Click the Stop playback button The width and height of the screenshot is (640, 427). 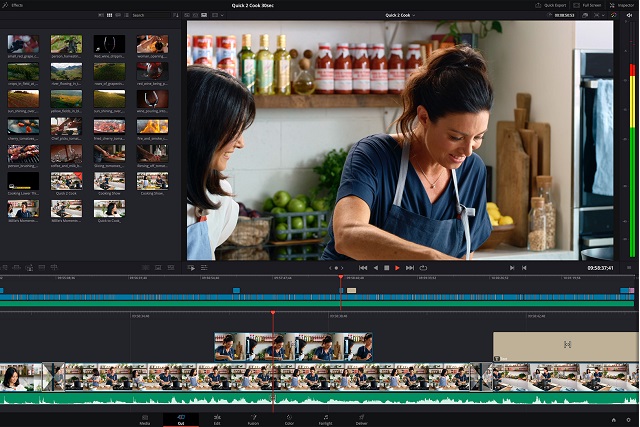pos(386,268)
